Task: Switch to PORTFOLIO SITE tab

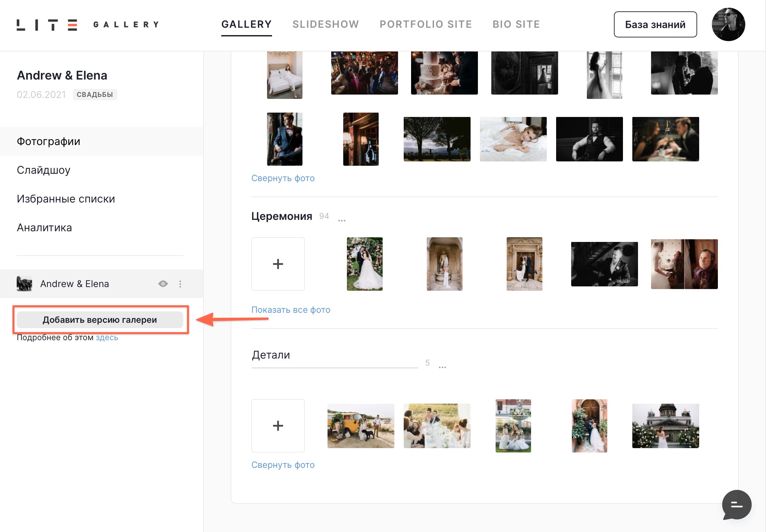Action: [425, 24]
